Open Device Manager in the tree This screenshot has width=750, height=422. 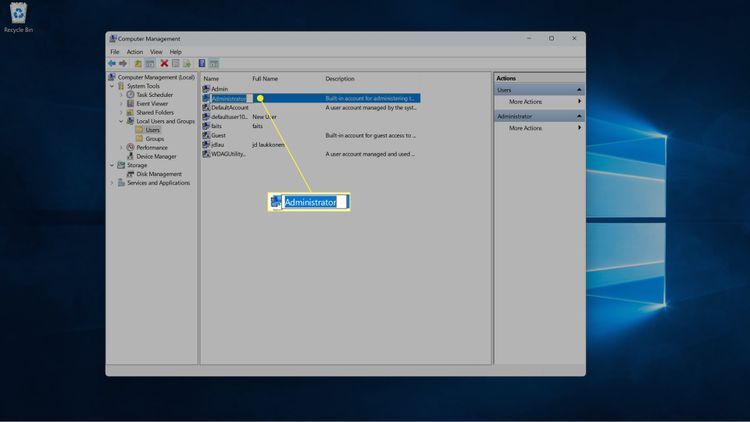click(x=156, y=156)
